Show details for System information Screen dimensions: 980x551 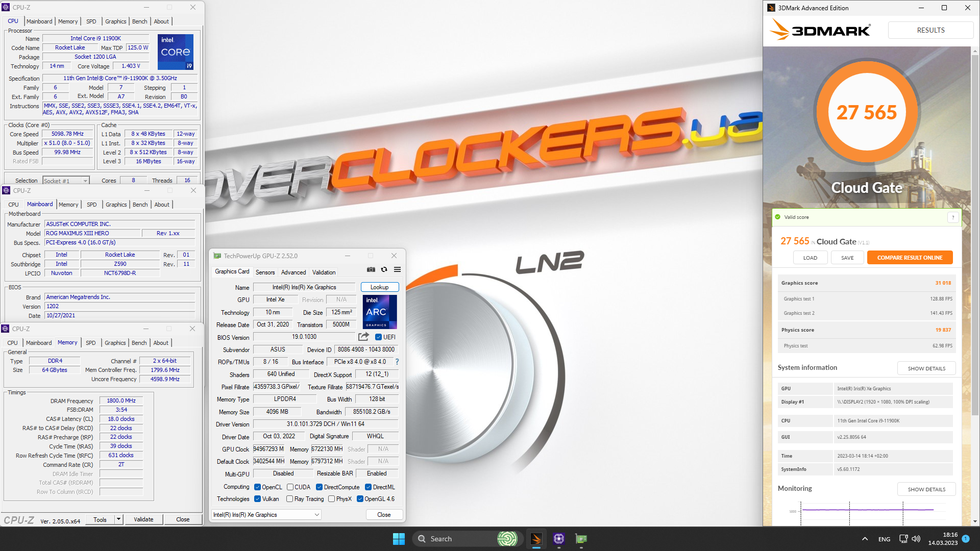click(x=926, y=368)
